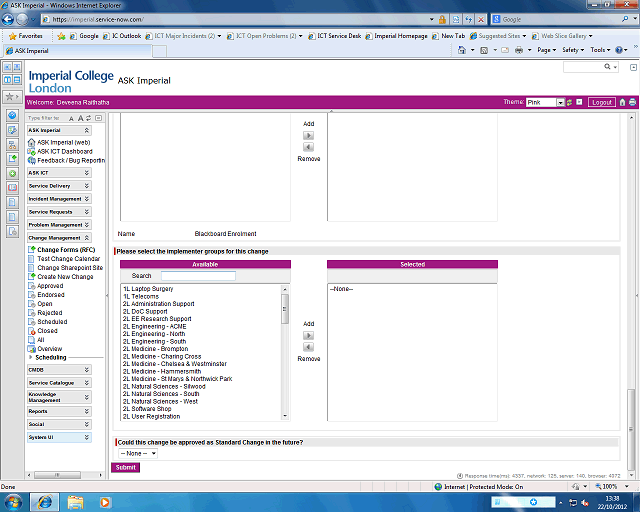640x512 pixels.
Task: Click the Submit button
Action: pos(127,467)
